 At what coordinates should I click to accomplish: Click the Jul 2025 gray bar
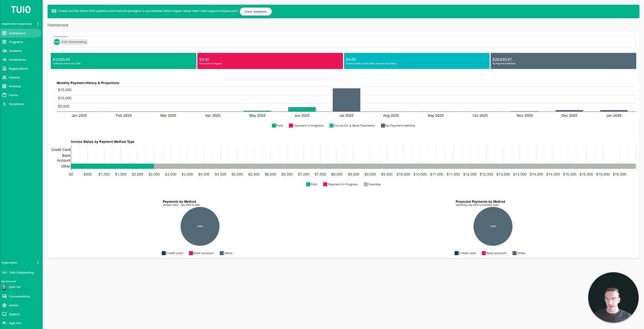346,100
